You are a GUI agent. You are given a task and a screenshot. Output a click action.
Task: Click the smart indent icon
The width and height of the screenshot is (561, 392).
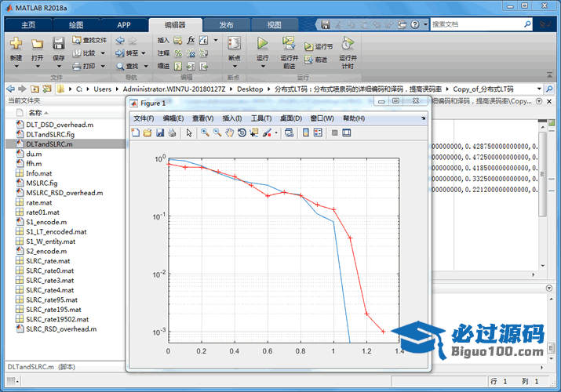click(178, 66)
